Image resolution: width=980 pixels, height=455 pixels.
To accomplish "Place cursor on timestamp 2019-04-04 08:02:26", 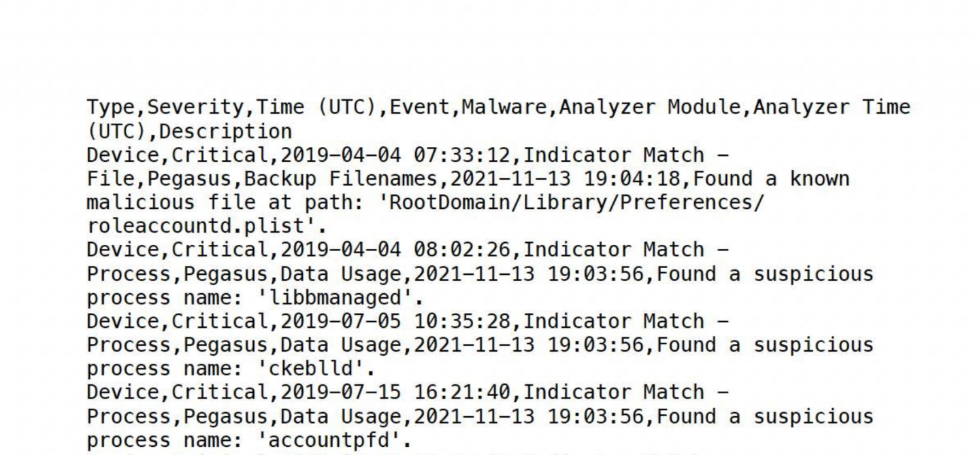I will (395, 250).
